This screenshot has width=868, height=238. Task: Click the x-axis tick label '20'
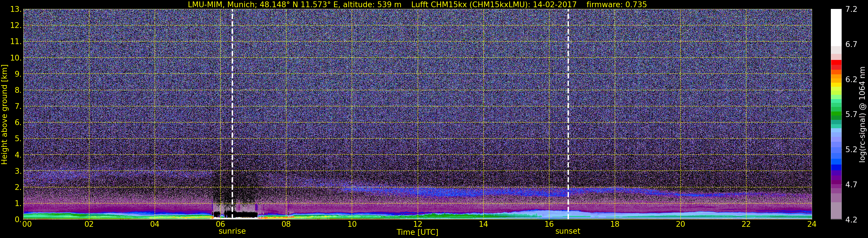tap(680, 224)
